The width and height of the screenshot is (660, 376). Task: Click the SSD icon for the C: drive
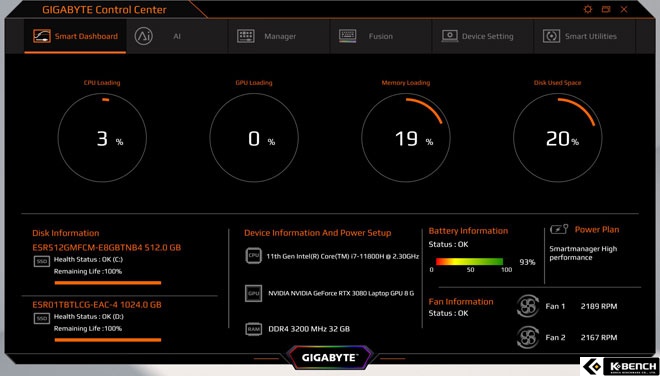click(x=42, y=261)
